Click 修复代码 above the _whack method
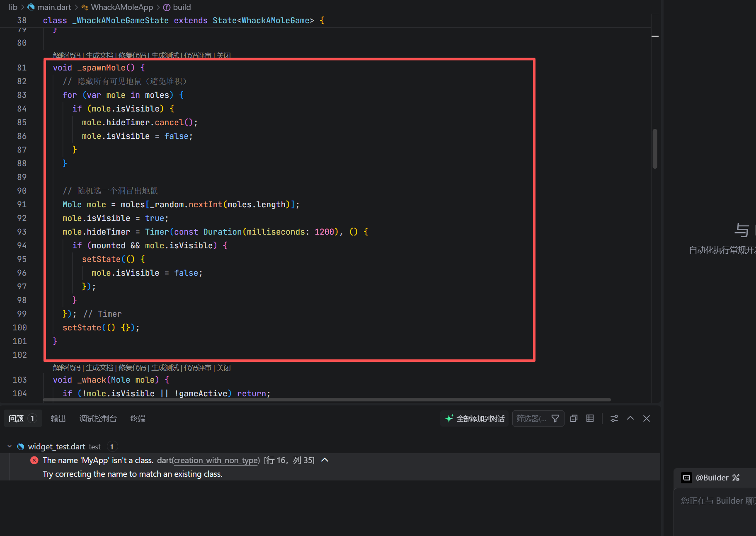756x536 pixels. [132, 368]
